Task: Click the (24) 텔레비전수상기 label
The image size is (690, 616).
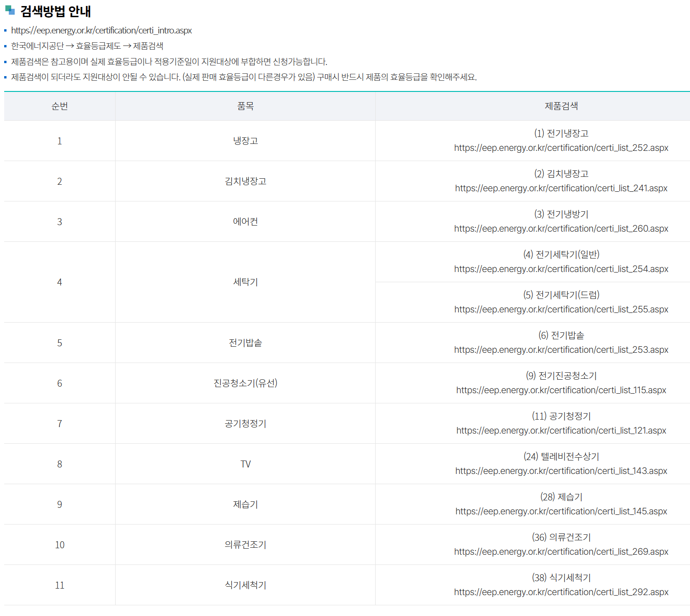Action: point(561,456)
